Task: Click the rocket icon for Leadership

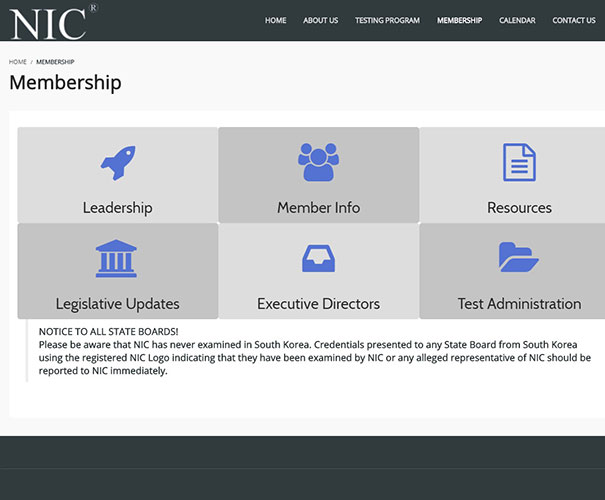Action: tap(117, 162)
